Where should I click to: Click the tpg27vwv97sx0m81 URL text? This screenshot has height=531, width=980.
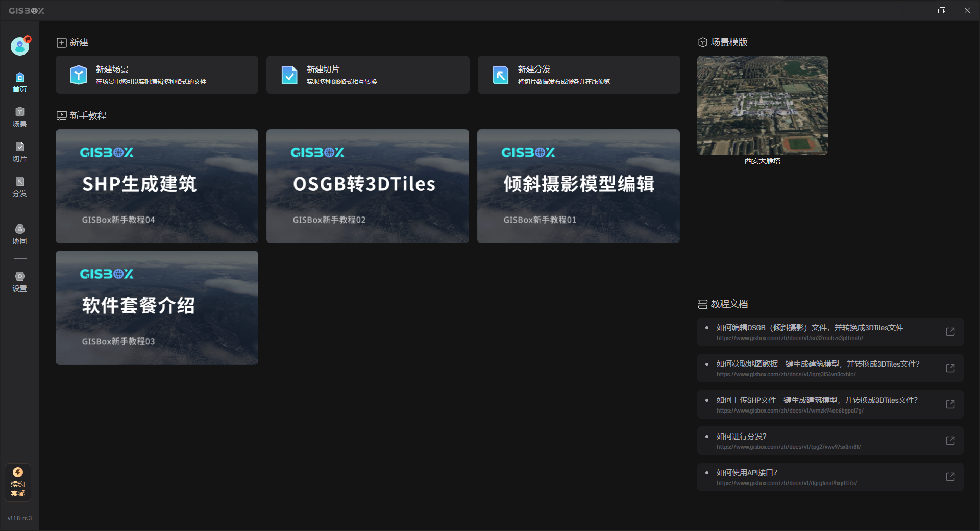[789, 447]
